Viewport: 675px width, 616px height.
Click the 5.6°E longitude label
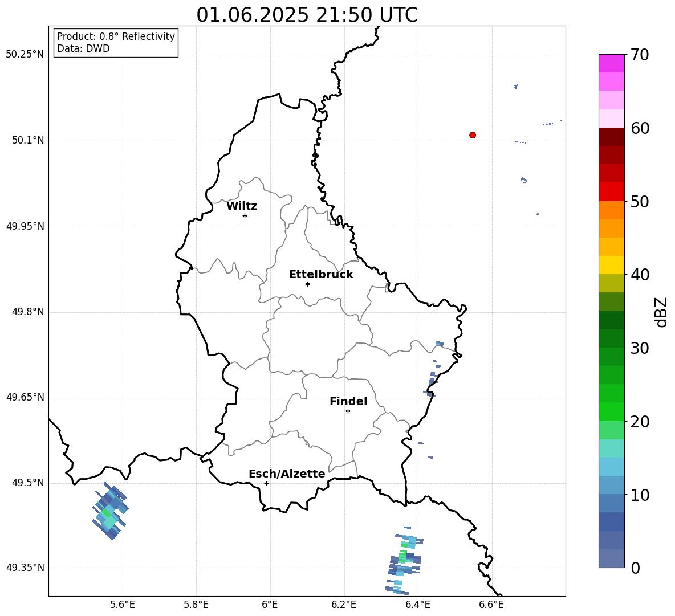[123, 605]
